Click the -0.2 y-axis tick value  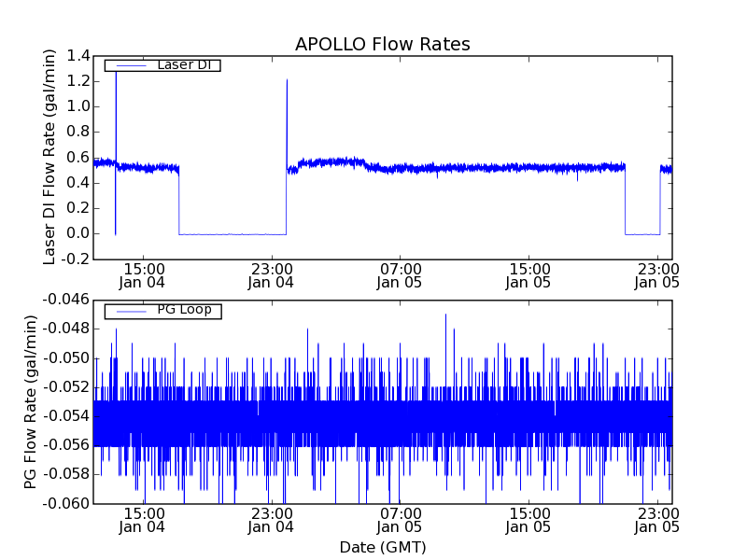click(x=76, y=259)
